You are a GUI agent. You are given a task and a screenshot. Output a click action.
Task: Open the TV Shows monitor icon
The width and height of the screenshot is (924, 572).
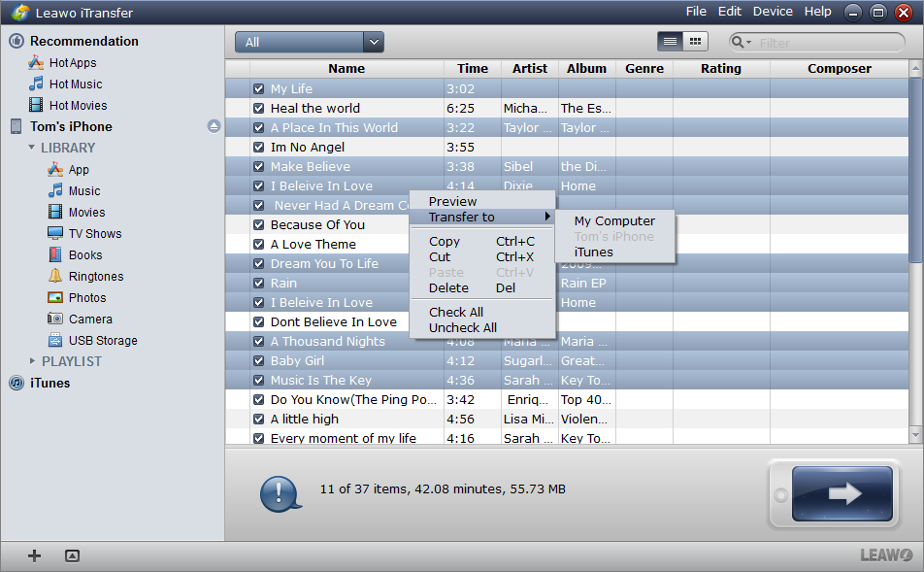55,233
